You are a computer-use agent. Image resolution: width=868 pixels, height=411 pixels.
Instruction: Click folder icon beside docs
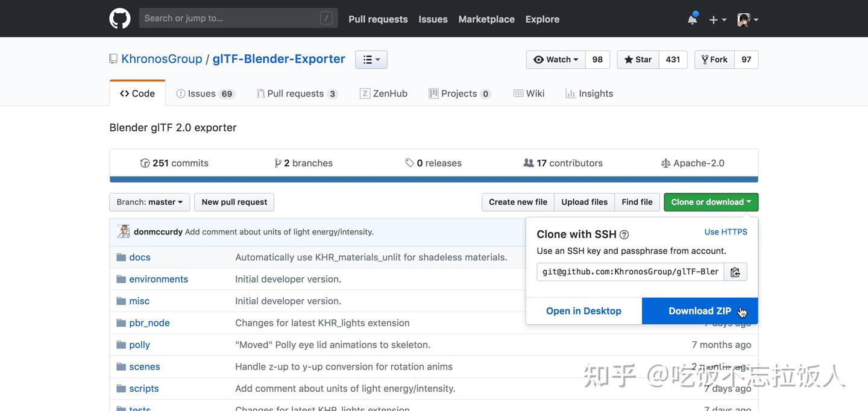pos(121,257)
